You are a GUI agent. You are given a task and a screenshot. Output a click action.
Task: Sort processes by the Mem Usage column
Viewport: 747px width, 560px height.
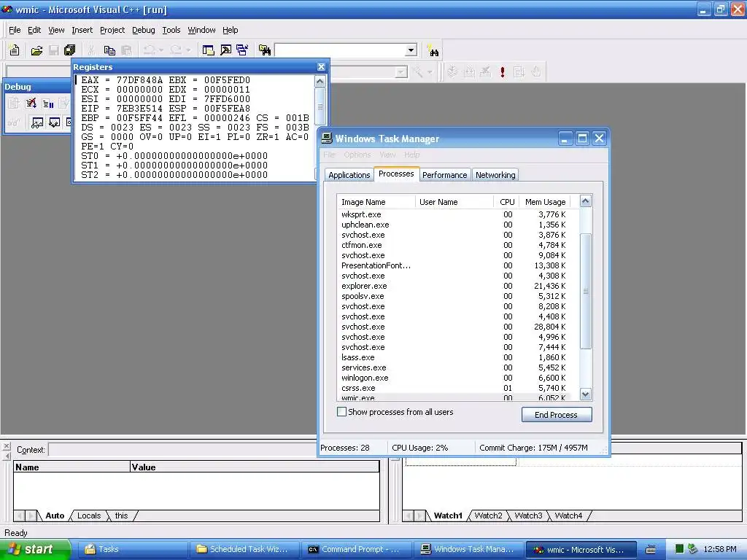click(x=544, y=202)
